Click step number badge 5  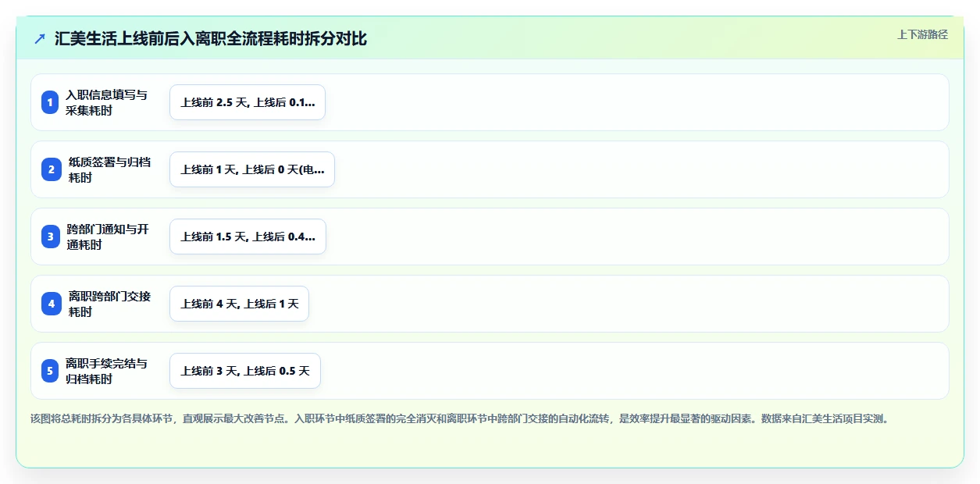pyautogui.click(x=50, y=371)
